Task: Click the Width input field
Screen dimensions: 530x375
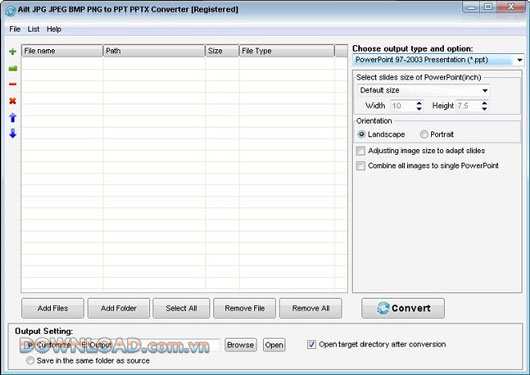Action: [403, 106]
